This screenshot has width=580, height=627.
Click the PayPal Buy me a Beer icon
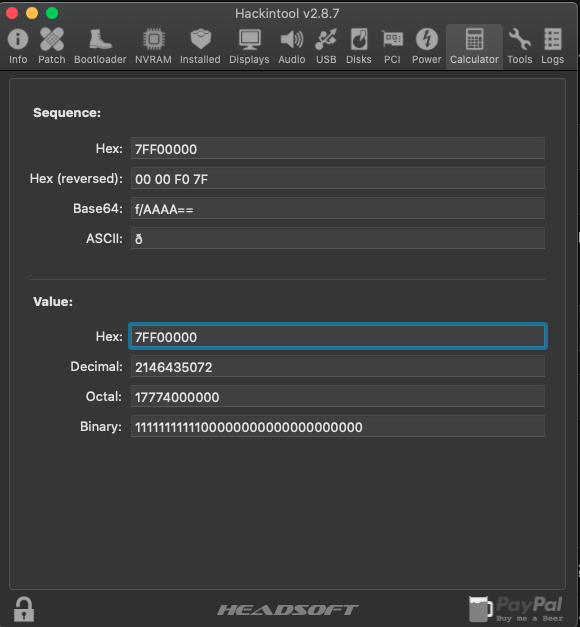pos(516,609)
